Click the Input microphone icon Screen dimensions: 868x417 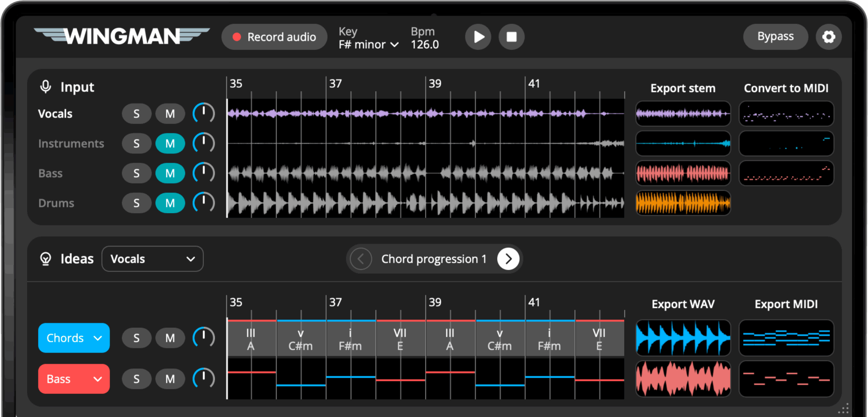tap(45, 87)
